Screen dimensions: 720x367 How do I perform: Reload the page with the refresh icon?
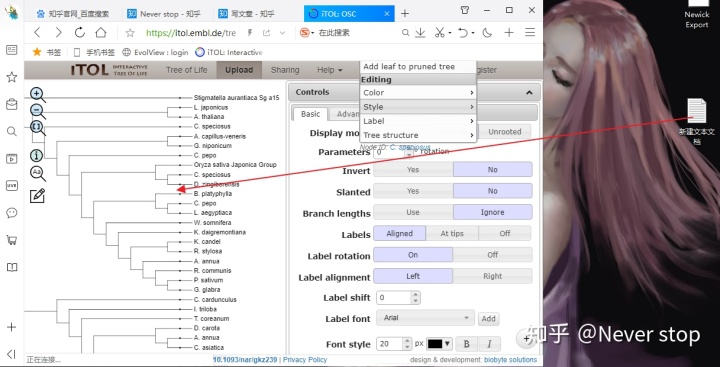80,33
